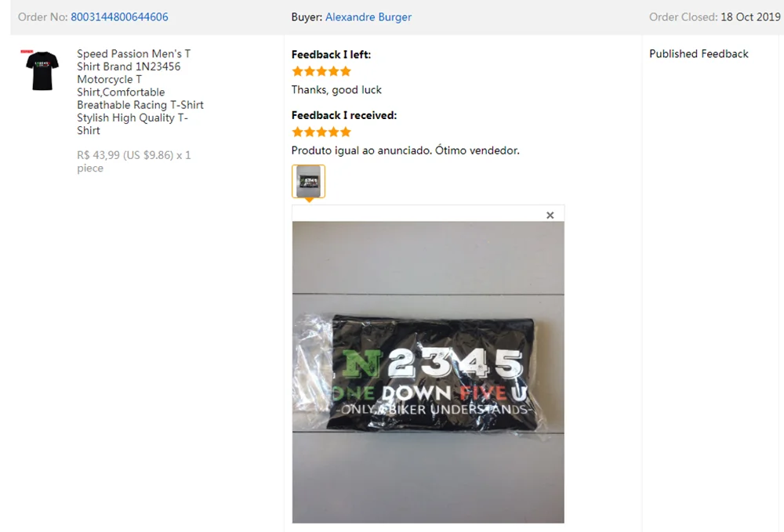Close the enlarged feedback photo
The width and height of the screenshot is (784, 532).
click(550, 215)
